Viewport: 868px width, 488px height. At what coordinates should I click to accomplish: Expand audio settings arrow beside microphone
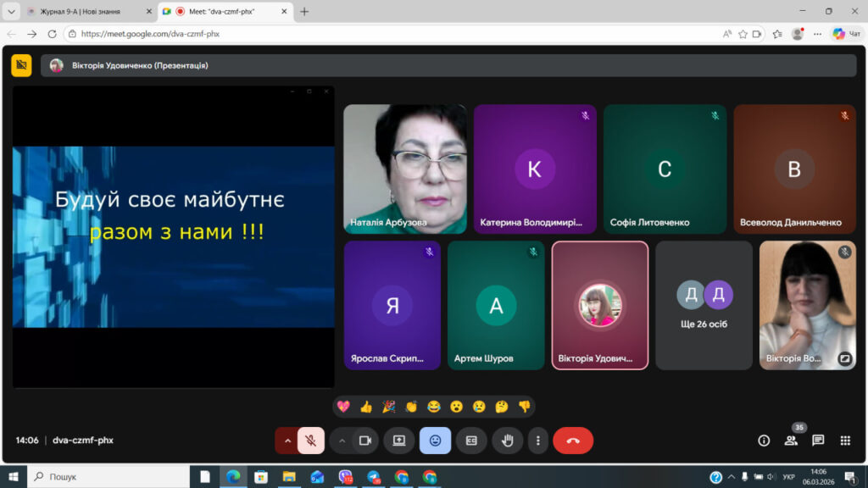point(287,441)
